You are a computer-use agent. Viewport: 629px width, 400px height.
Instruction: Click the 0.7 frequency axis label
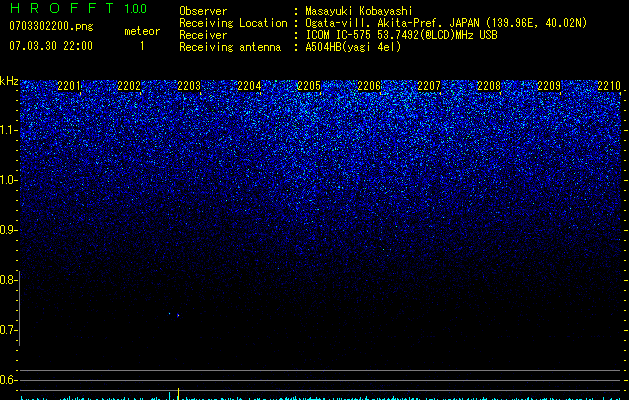coord(8,330)
